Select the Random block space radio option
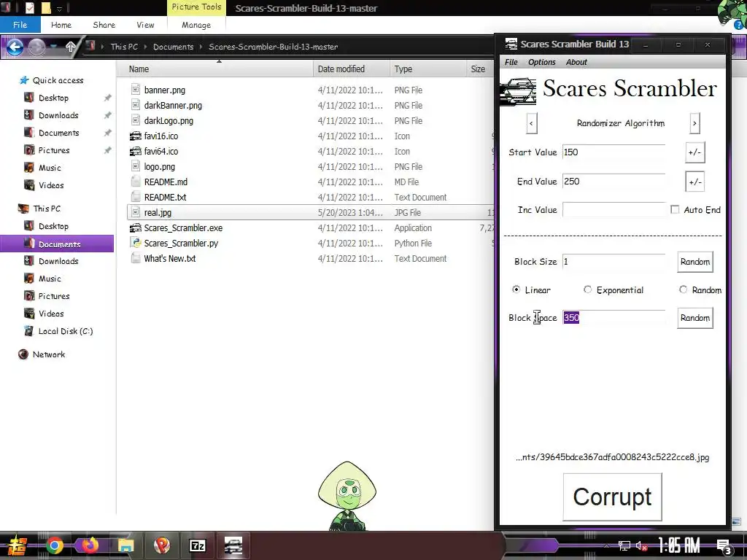The width and height of the screenshot is (747, 560). (x=683, y=289)
